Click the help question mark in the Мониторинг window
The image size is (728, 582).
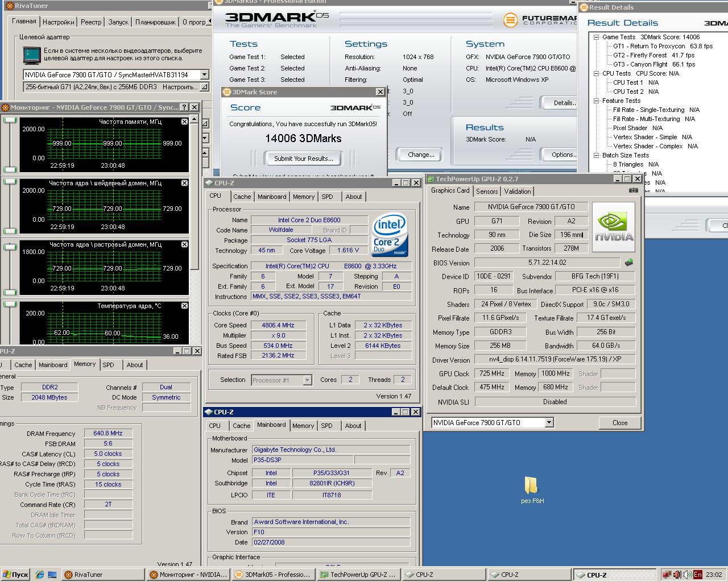[184, 107]
